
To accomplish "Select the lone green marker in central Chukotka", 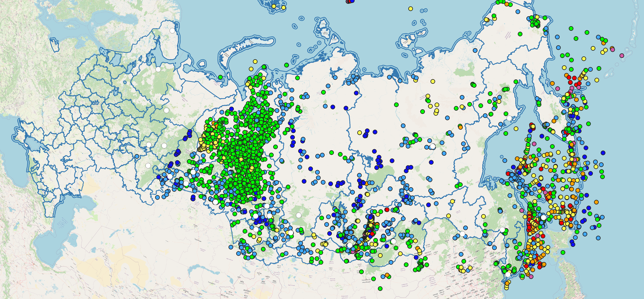I will tap(520, 34).
